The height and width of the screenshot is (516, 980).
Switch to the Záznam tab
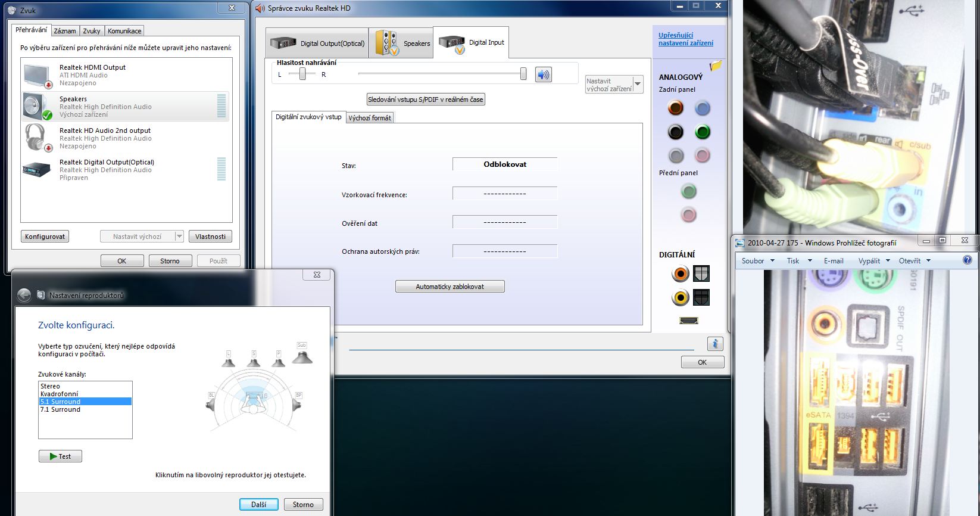tap(65, 31)
